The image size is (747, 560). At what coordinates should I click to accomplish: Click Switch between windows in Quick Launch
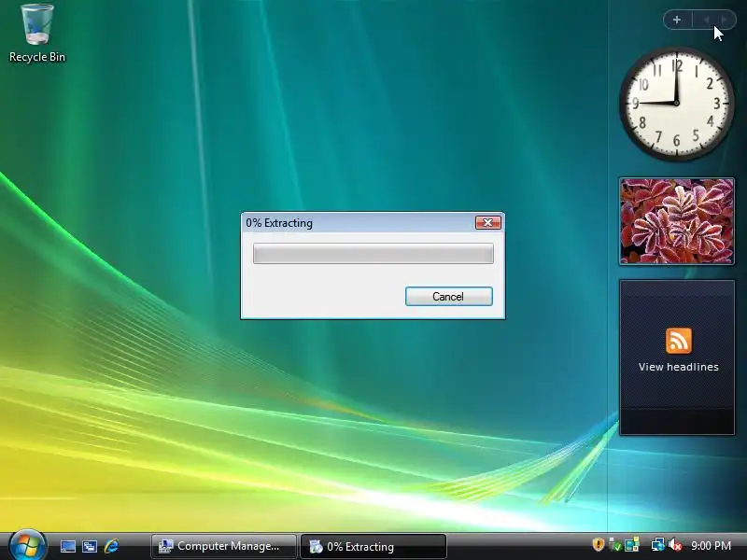pyautogui.click(x=90, y=546)
